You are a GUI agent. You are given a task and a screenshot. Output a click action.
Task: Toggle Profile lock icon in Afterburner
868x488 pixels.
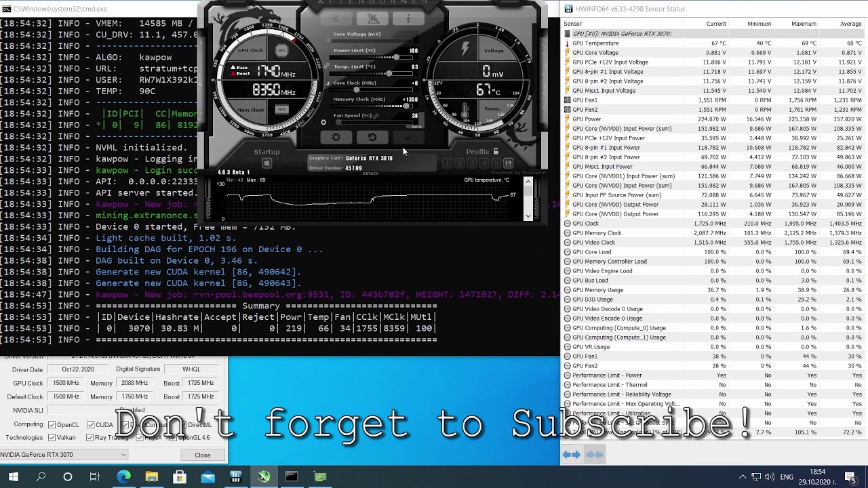point(496,152)
